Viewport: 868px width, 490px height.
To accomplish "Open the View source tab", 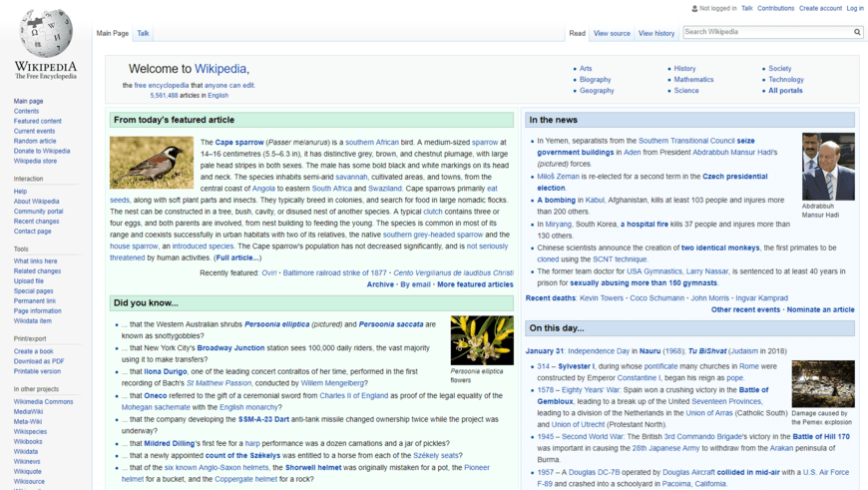I will tap(612, 33).
